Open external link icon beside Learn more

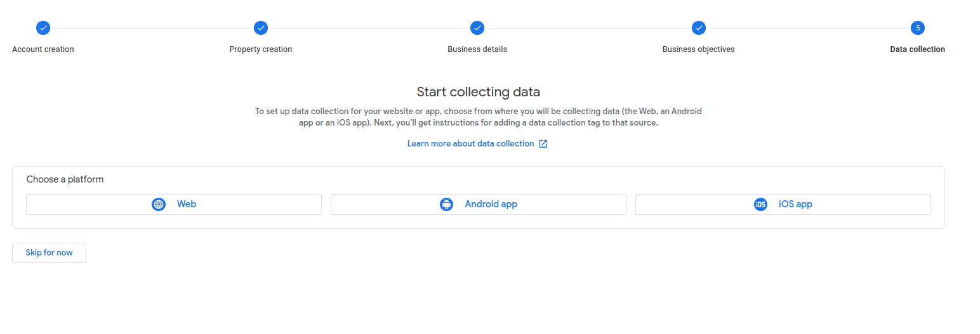pos(543,144)
